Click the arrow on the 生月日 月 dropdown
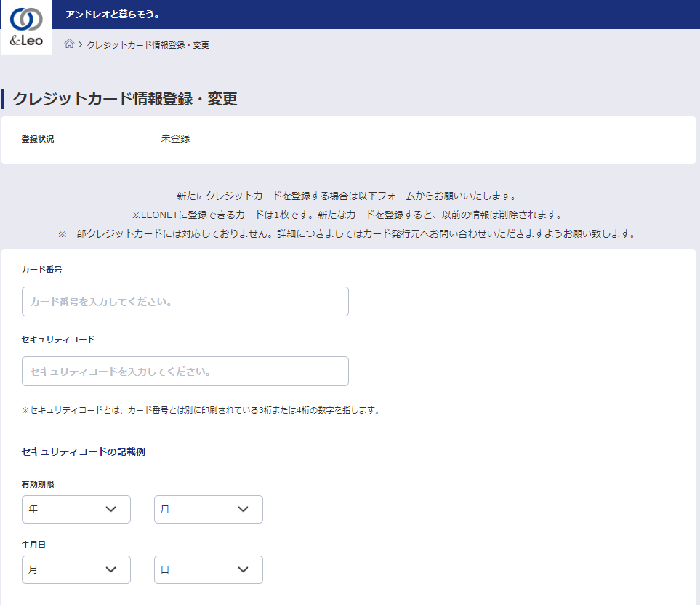Viewport: 700px width, 605px height. 111,570
